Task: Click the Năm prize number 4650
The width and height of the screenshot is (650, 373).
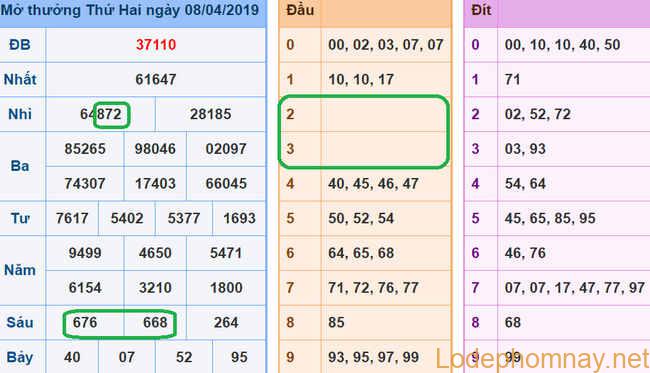Action: tap(155, 253)
